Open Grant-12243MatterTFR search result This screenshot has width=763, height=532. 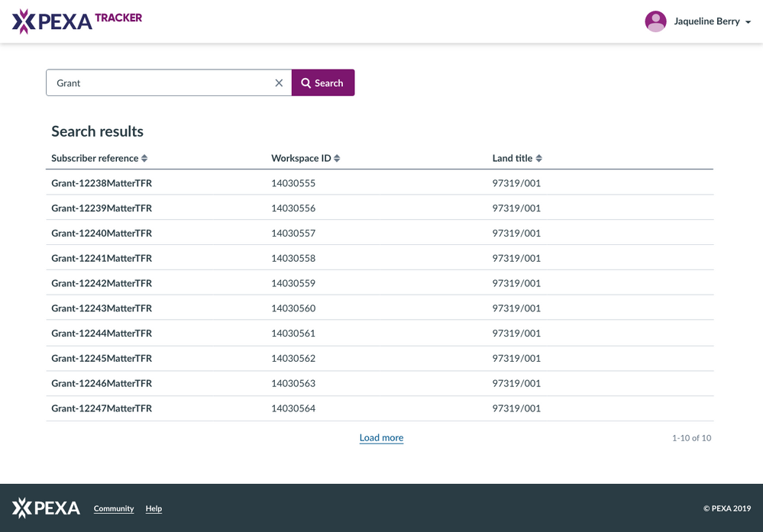102,308
